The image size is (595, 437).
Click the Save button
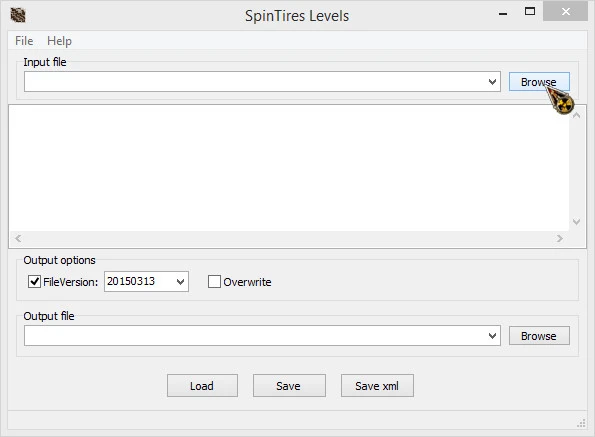[289, 386]
